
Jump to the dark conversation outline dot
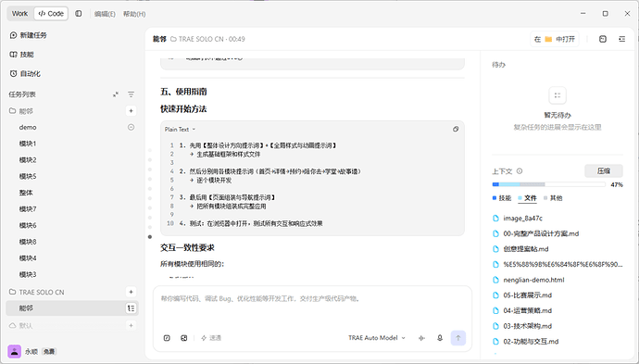coord(150,237)
